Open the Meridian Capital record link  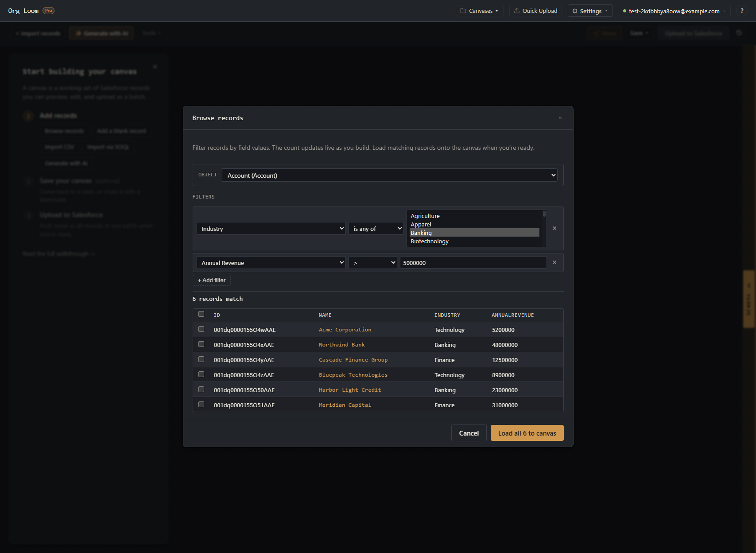(x=345, y=405)
